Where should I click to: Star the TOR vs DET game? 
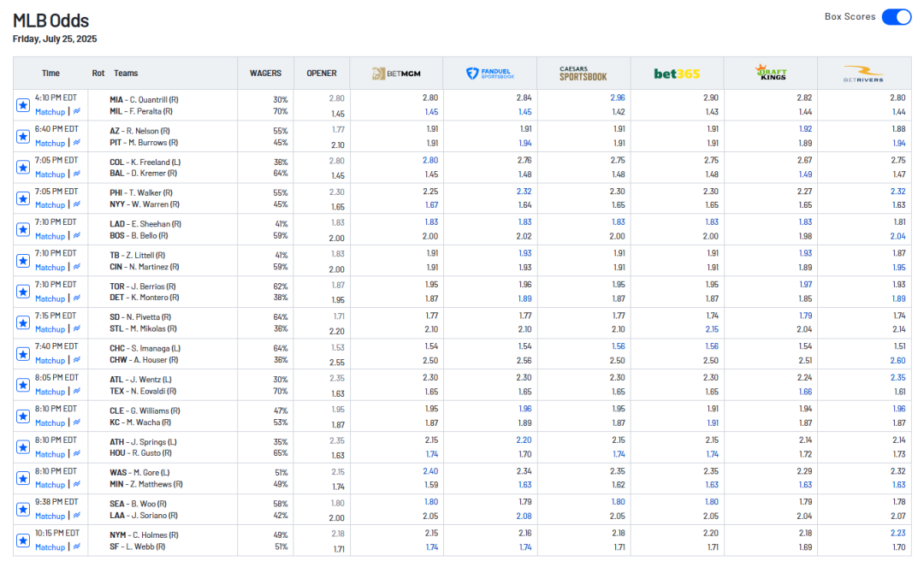point(23,292)
